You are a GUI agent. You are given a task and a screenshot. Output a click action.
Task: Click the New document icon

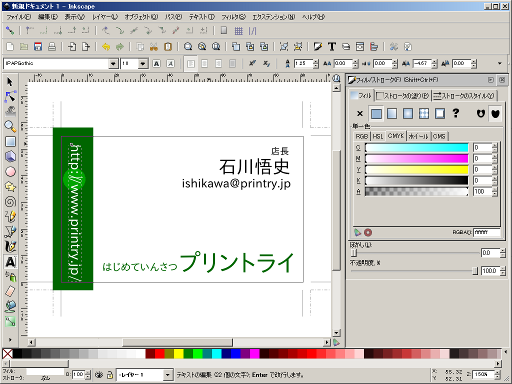pyautogui.click(x=10, y=47)
